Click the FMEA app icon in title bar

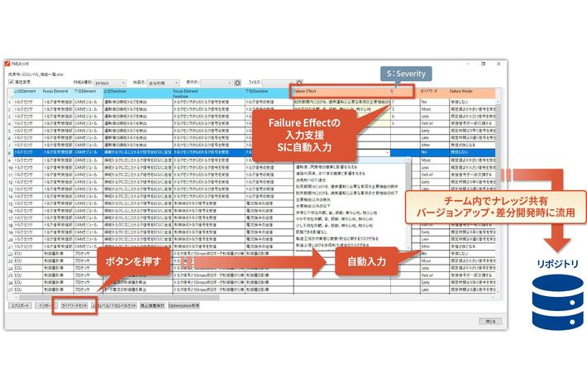point(10,64)
